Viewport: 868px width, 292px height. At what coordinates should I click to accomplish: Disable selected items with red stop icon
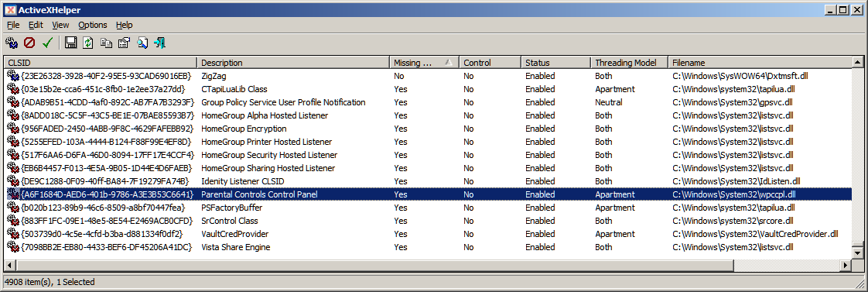point(29,43)
